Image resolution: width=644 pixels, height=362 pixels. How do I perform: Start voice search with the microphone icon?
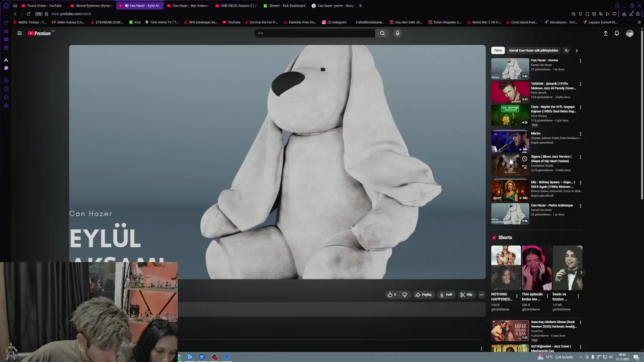[397, 33]
